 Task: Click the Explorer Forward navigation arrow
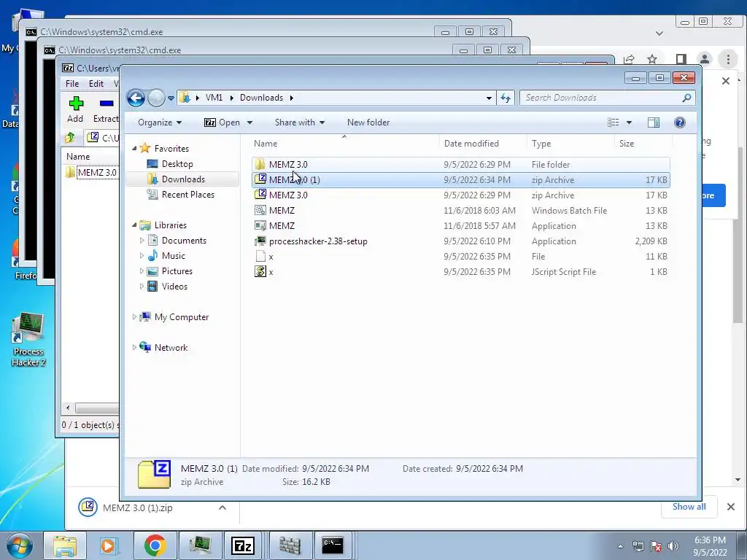click(x=156, y=98)
